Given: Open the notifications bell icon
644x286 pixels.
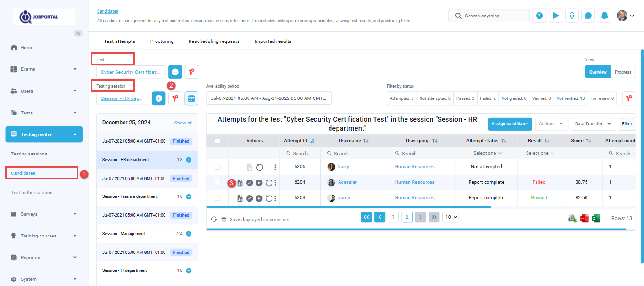Looking at the screenshot, I should [x=604, y=16].
